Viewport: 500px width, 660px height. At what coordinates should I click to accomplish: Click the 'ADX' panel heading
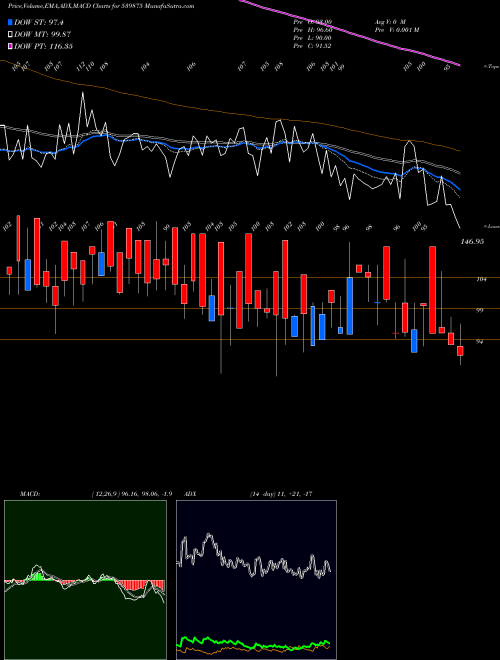pyautogui.click(x=191, y=494)
